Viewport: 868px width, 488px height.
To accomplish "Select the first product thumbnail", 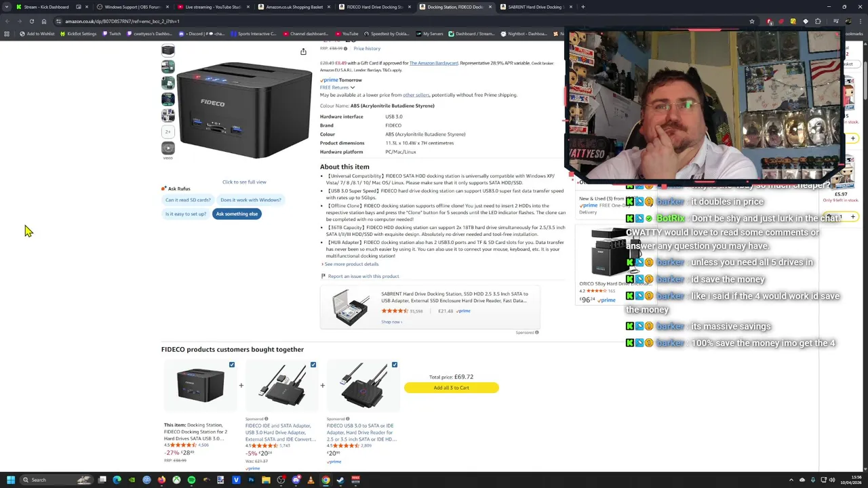I will click(x=168, y=51).
